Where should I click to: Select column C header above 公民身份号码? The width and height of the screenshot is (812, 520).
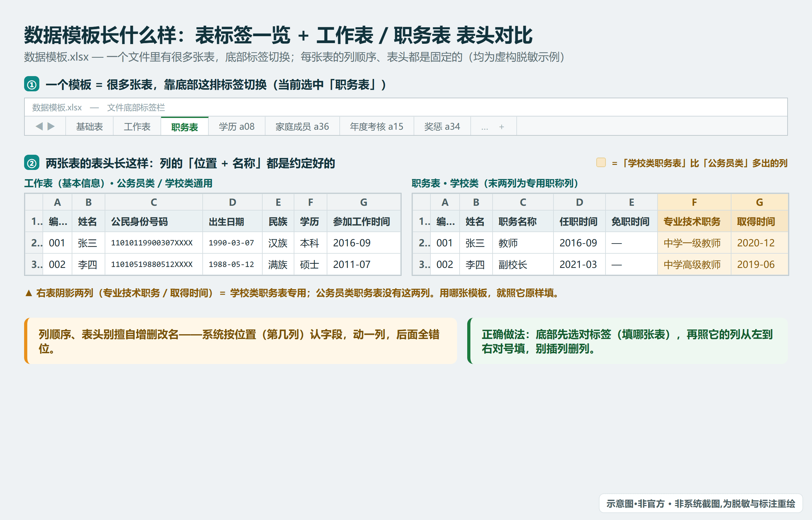click(154, 202)
